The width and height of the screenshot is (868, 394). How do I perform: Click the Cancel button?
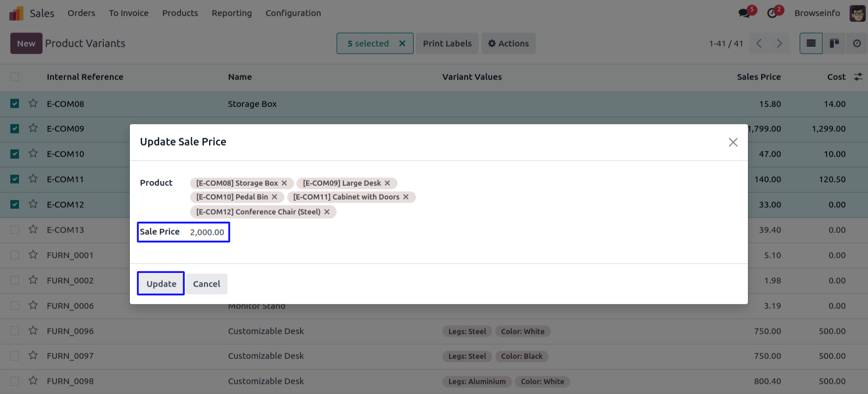coord(207,284)
